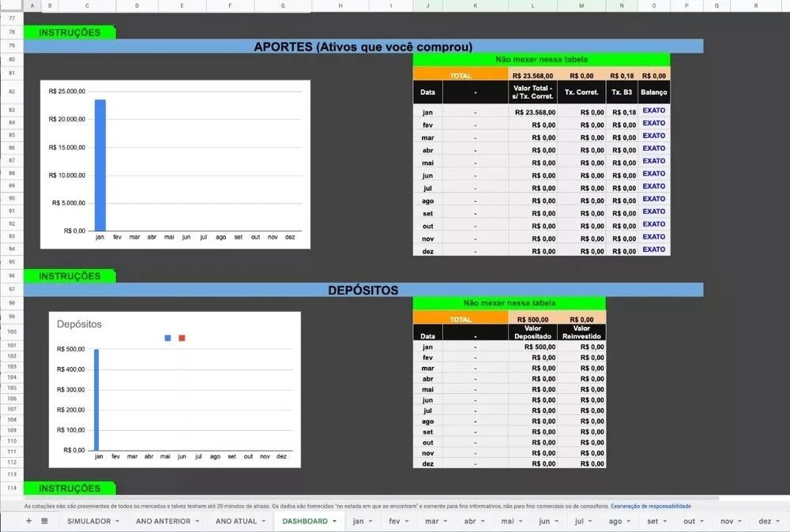
Task: Open the Exoneração de responsabilidade link
Action: (x=650, y=506)
